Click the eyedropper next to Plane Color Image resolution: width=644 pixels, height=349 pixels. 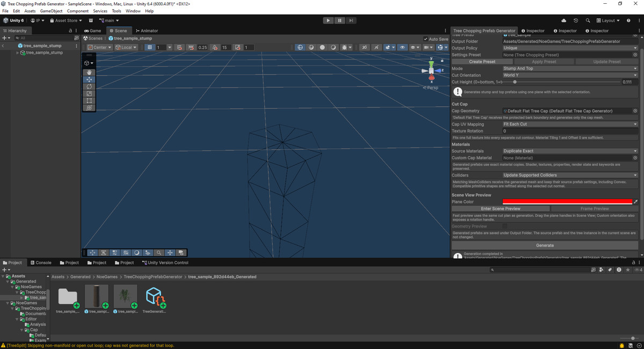[x=635, y=201]
